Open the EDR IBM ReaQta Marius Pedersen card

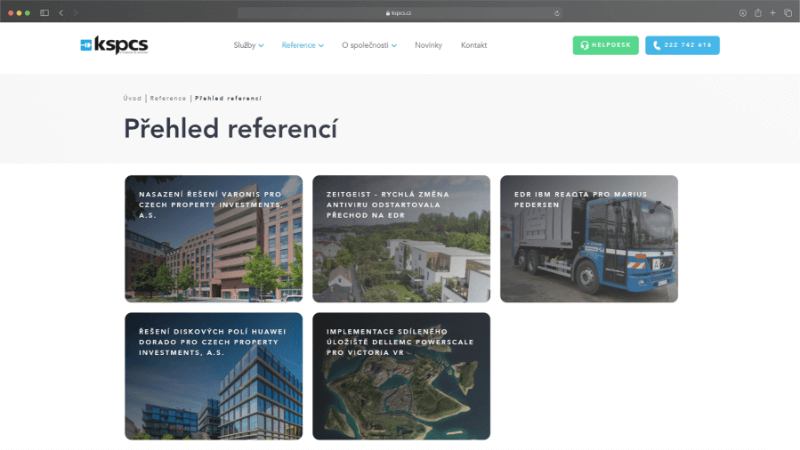tap(588, 239)
